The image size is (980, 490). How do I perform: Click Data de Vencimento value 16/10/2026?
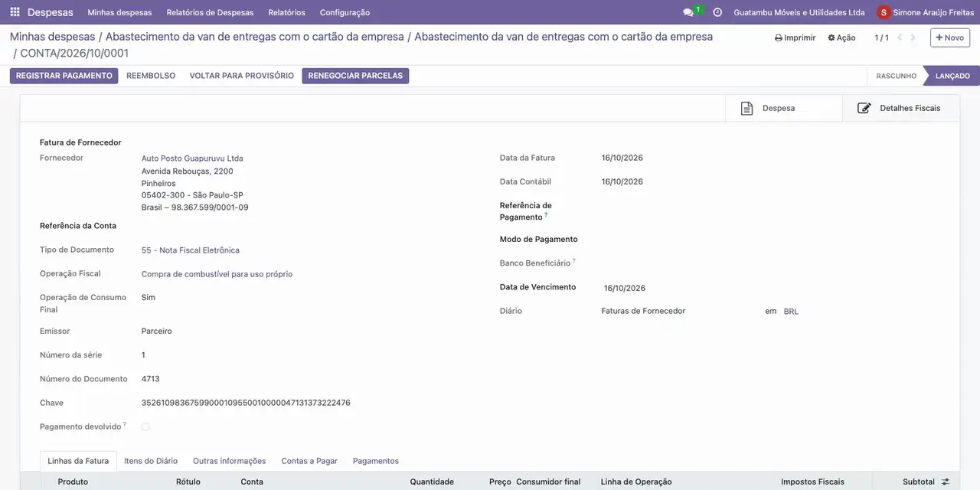[x=625, y=289]
